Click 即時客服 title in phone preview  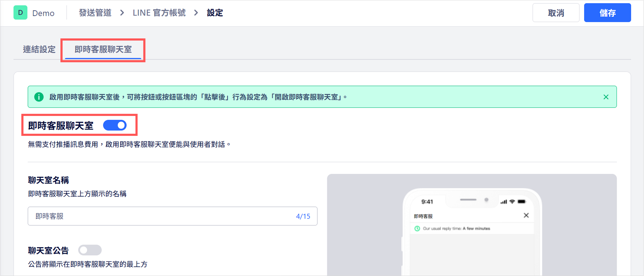tap(423, 216)
